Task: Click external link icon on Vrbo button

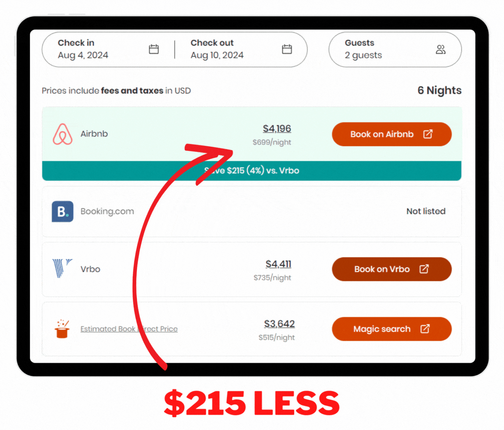Action: click(424, 269)
